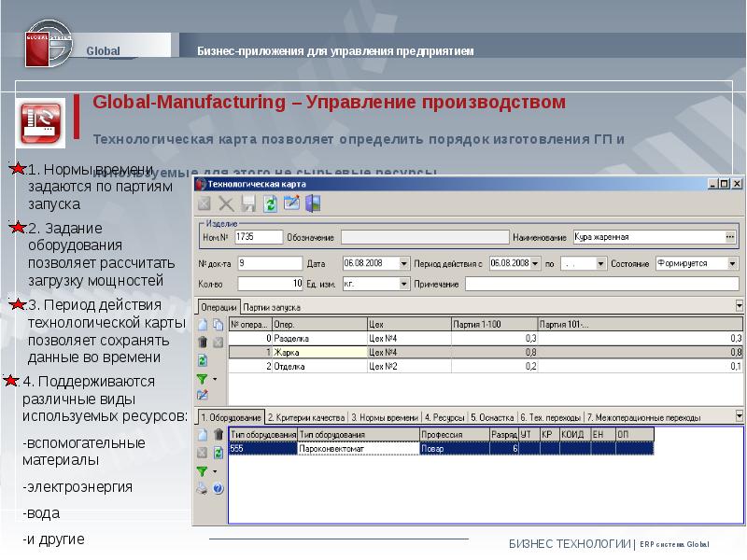Click the trash icon beside the operations table

pos(202,343)
